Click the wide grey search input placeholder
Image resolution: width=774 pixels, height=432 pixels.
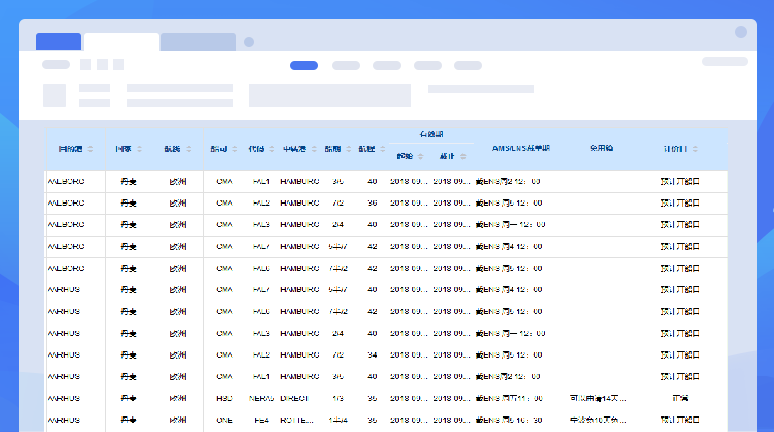(330, 95)
